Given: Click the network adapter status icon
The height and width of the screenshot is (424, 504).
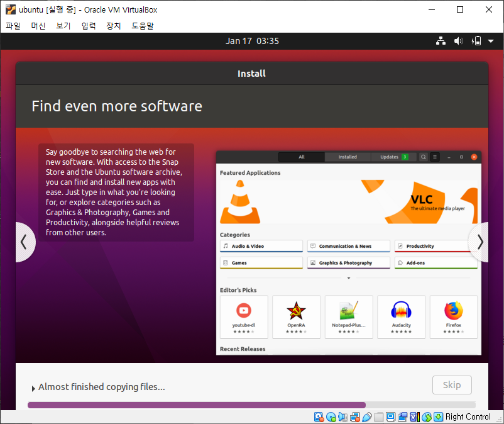Looking at the screenshot, I should coord(355,417).
